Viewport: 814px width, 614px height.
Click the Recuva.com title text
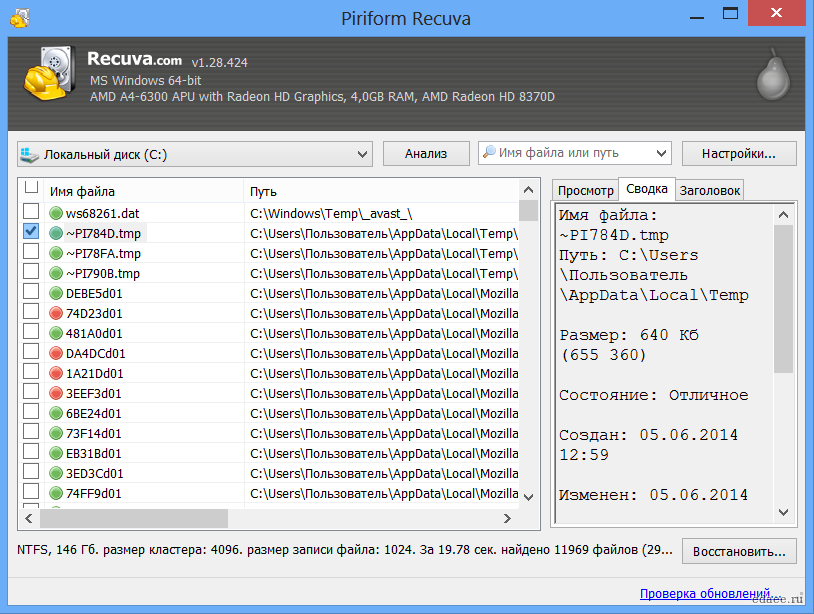pos(134,59)
